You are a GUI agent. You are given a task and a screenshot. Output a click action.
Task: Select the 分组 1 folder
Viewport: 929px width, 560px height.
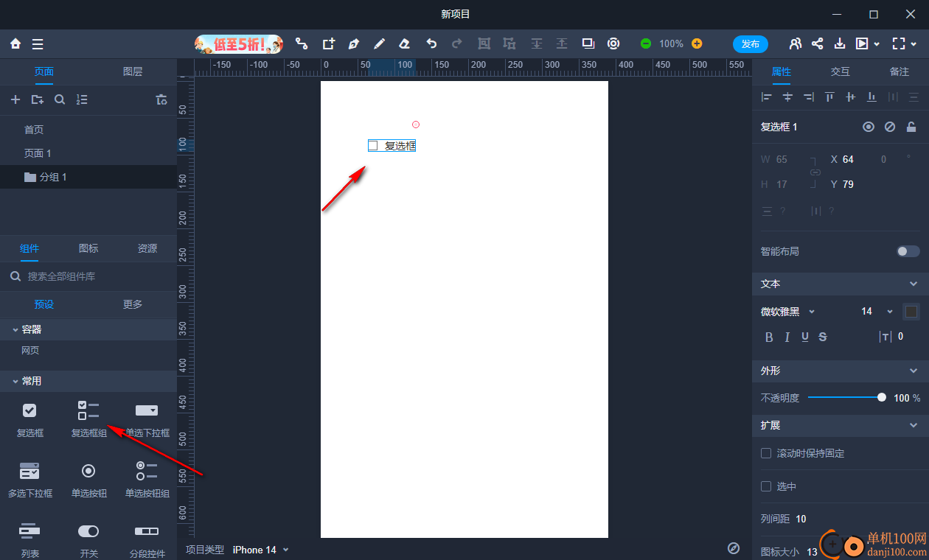pyautogui.click(x=88, y=177)
